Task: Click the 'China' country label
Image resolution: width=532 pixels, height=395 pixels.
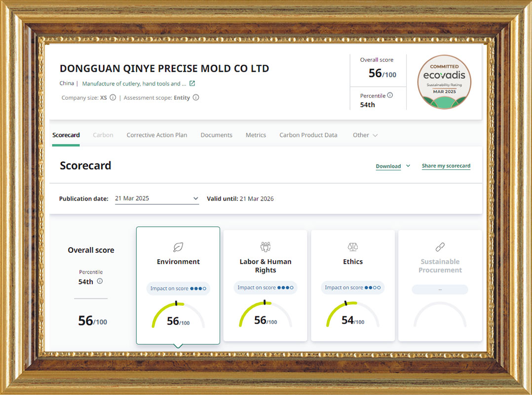Action: 67,83
